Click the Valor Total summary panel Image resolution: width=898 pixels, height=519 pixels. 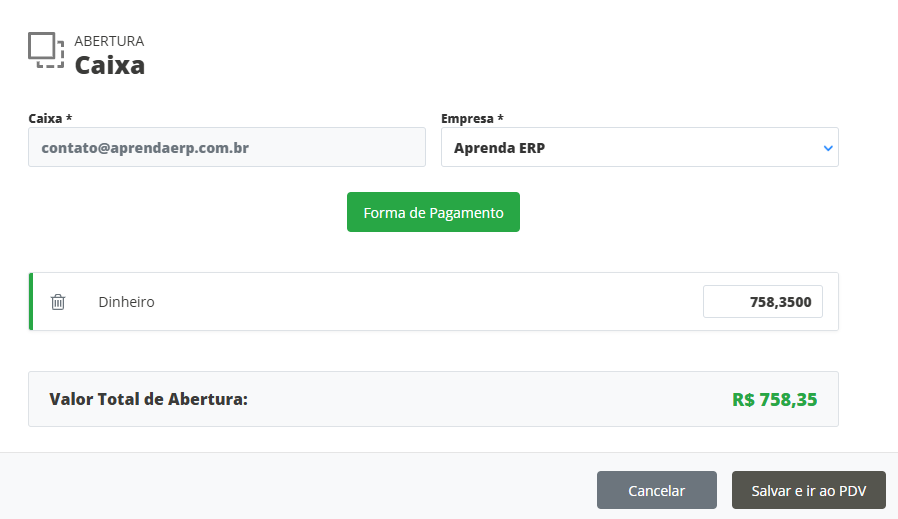[480, 399]
